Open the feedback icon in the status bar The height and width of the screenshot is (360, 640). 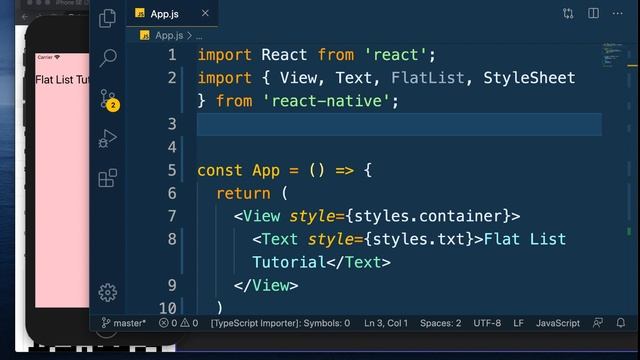[598, 323]
